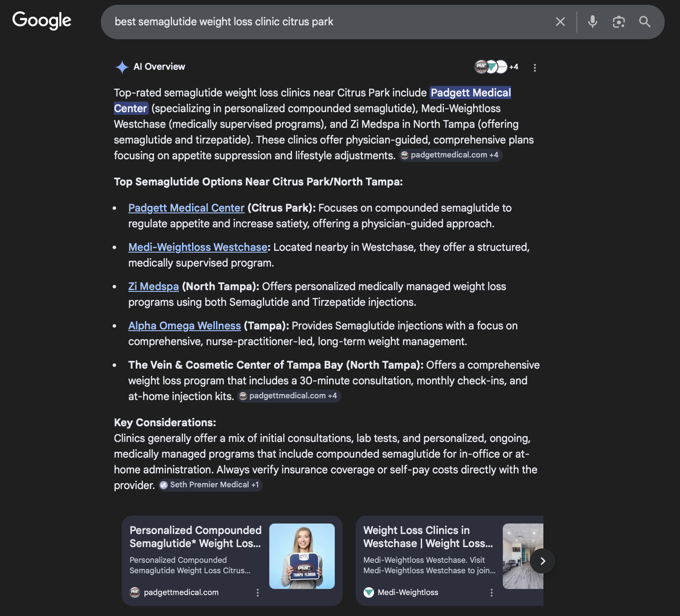Open padgettmedical.com +4 citation after Vein Center
680x616 pixels.
click(x=289, y=396)
